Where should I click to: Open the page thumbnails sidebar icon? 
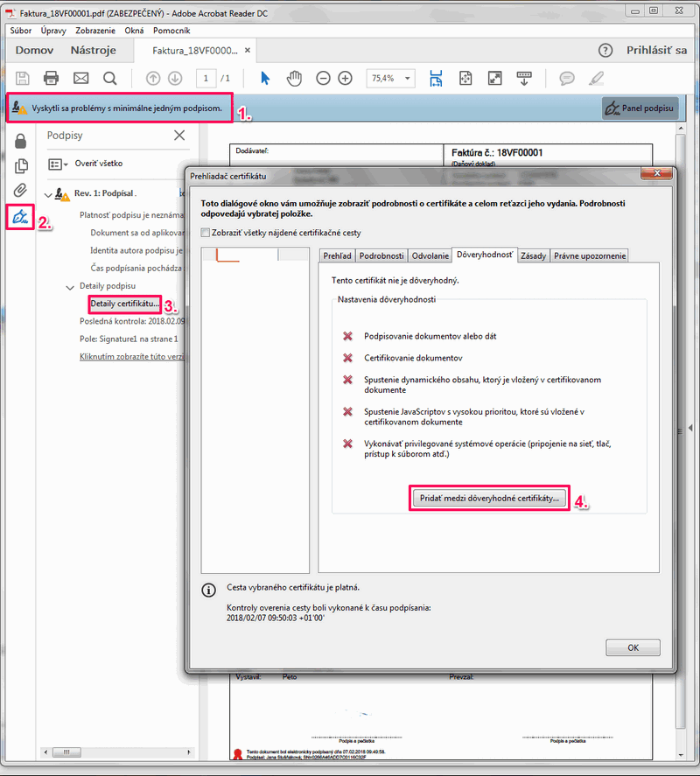tap(20, 165)
